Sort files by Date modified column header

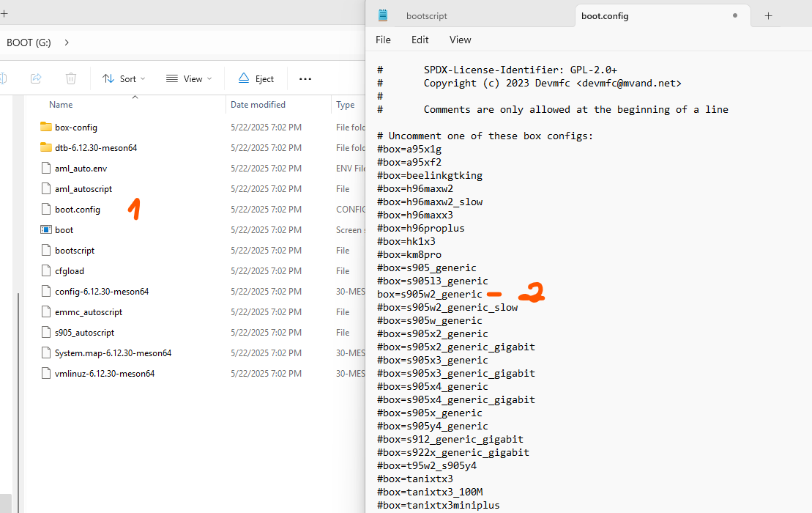[x=258, y=105]
